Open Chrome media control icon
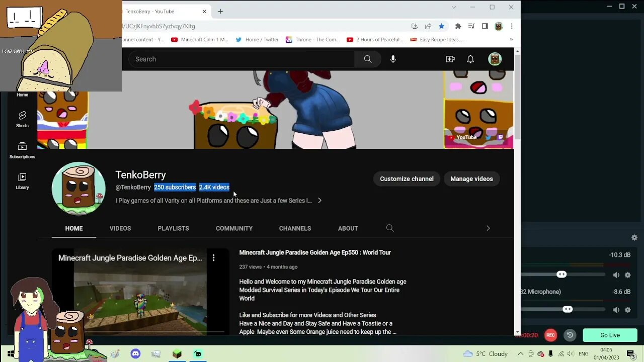 pyautogui.click(x=471, y=26)
